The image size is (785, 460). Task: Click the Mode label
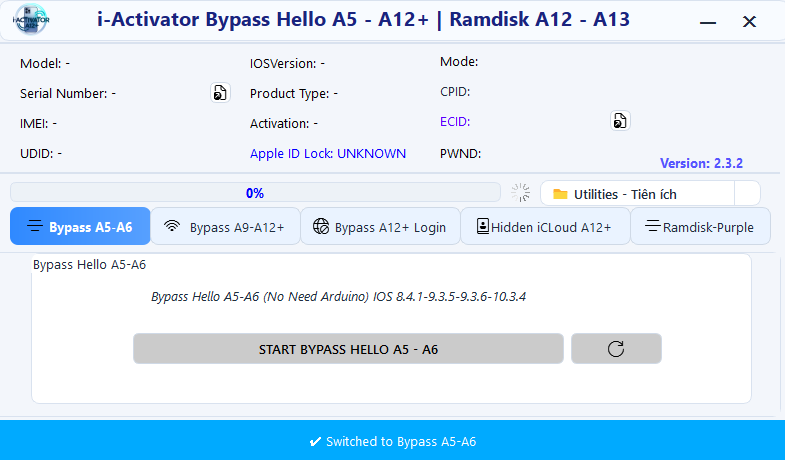[x=459, y=62]
